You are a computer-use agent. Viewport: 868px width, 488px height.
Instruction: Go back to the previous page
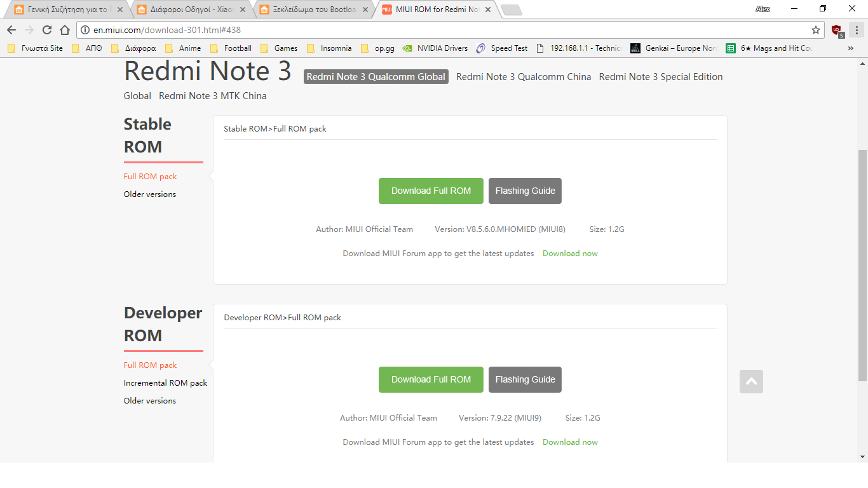pos(11,30)
